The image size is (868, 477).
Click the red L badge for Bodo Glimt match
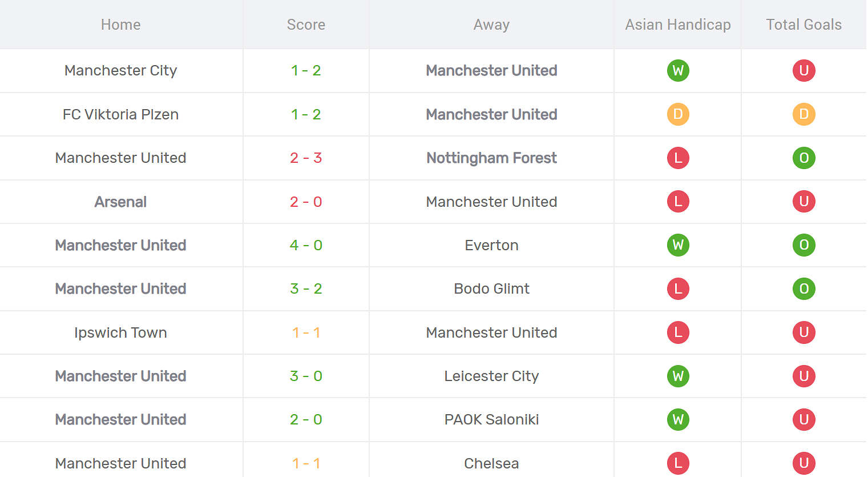tap(678, 288)
